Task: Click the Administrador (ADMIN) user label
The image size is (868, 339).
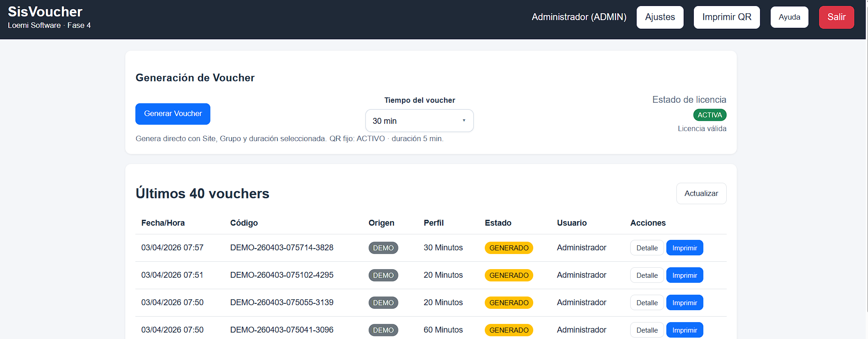Action: pyautogui.click(x=579, y=17)
